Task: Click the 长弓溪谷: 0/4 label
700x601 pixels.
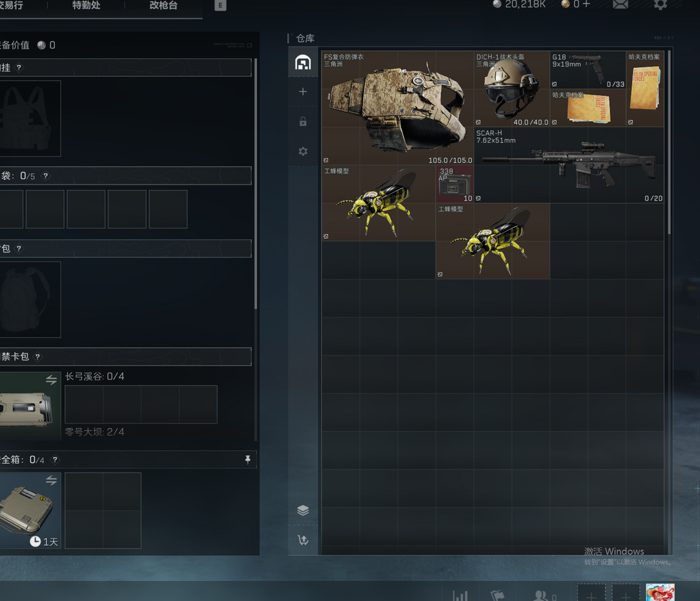Action: [95, 376]
